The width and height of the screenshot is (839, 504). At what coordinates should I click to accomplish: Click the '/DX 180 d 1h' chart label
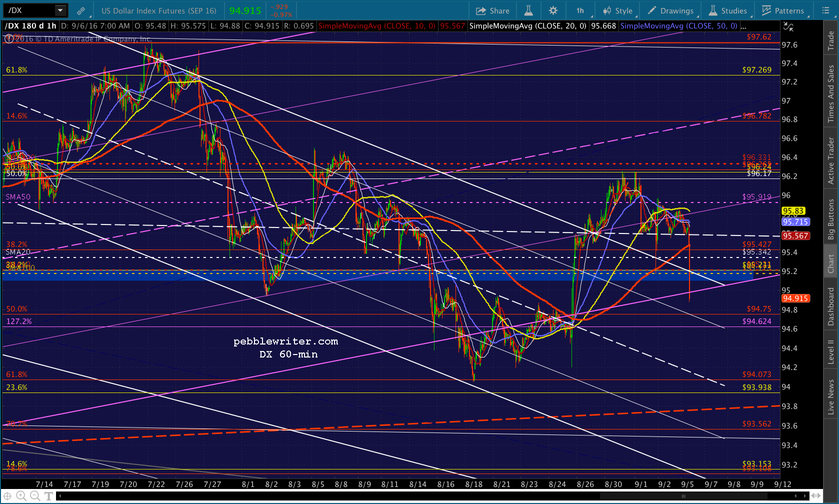(30, 26)
